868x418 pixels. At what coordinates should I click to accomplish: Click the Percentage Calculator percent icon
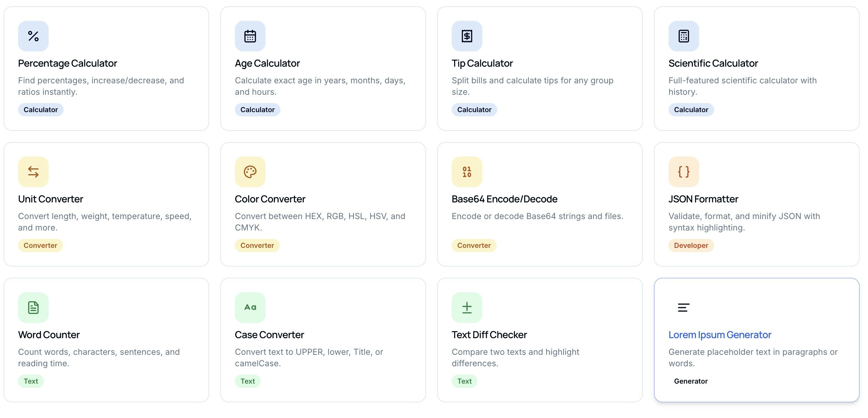tap(33, 35)
